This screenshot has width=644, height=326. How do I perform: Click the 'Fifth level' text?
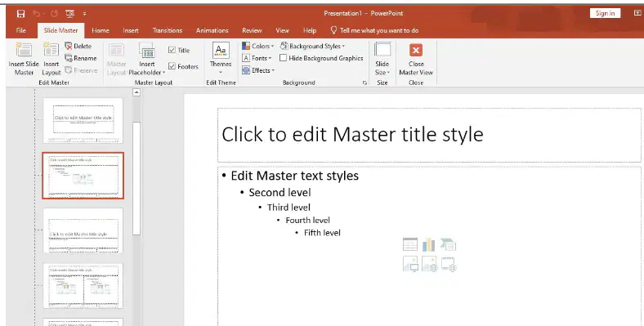322,233
